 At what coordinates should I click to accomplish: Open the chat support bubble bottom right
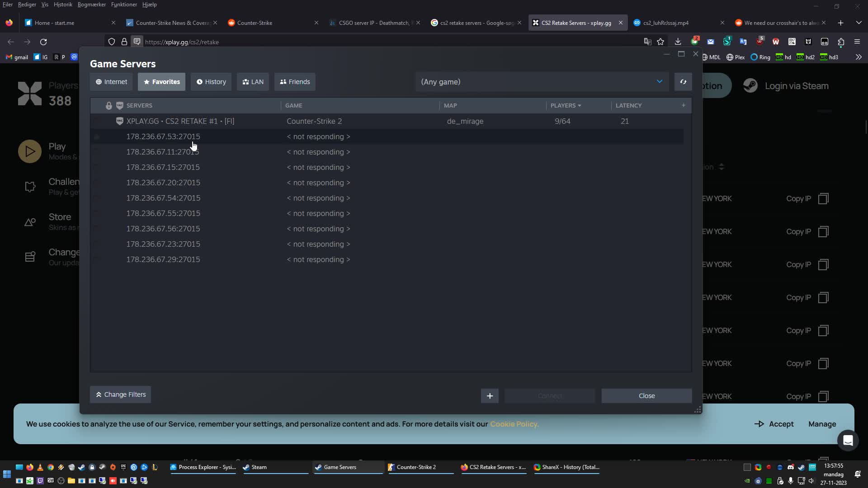coord(848,441)
